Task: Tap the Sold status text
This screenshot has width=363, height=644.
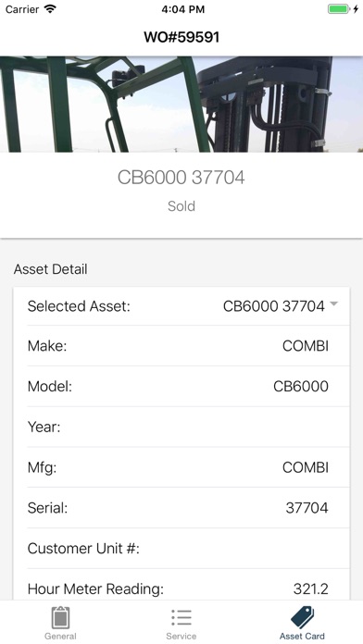Action: [181, 205]
